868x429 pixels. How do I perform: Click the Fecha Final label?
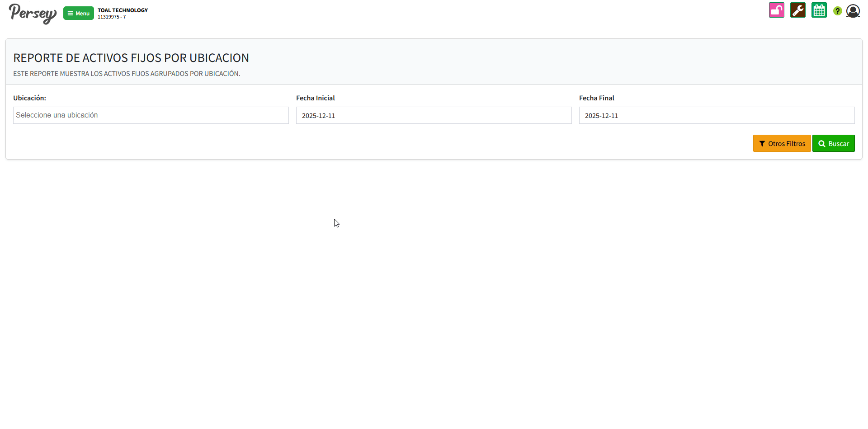(596, 98)
